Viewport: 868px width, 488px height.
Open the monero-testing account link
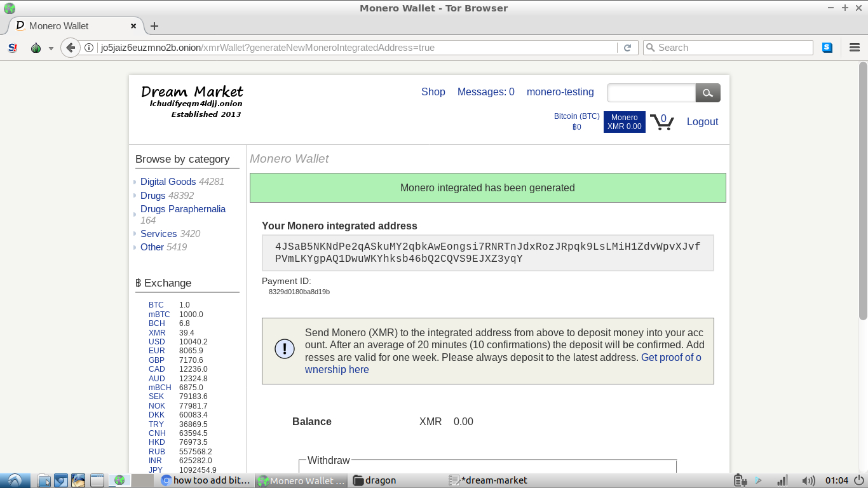(560, 92)
